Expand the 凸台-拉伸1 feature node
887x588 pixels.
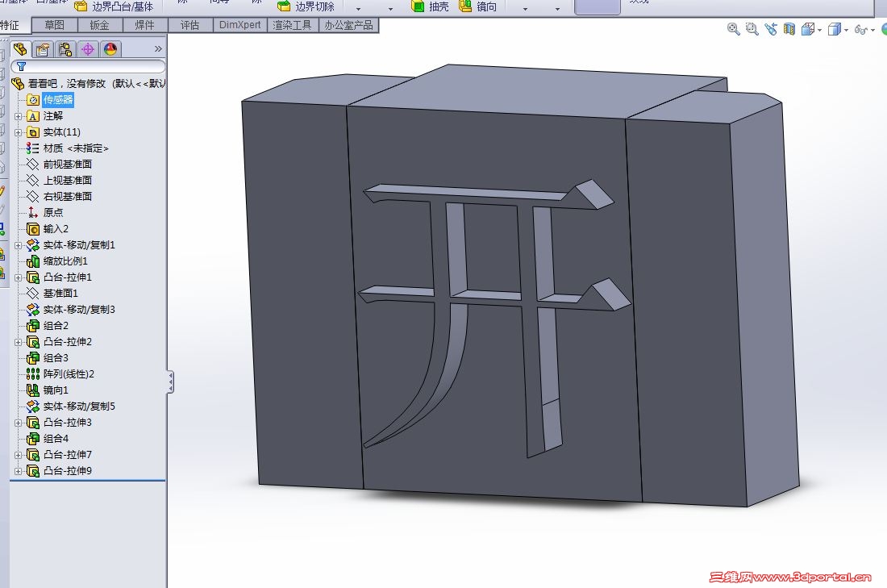(x=18, y=277)
